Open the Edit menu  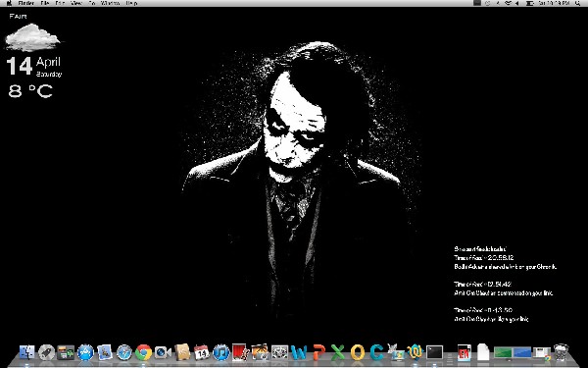coord(60,3)
